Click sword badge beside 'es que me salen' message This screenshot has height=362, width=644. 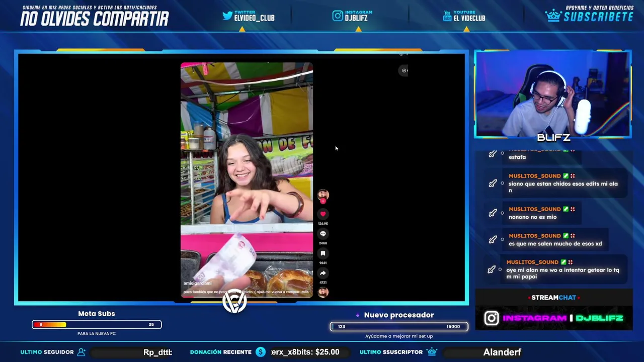click(493, 239)
